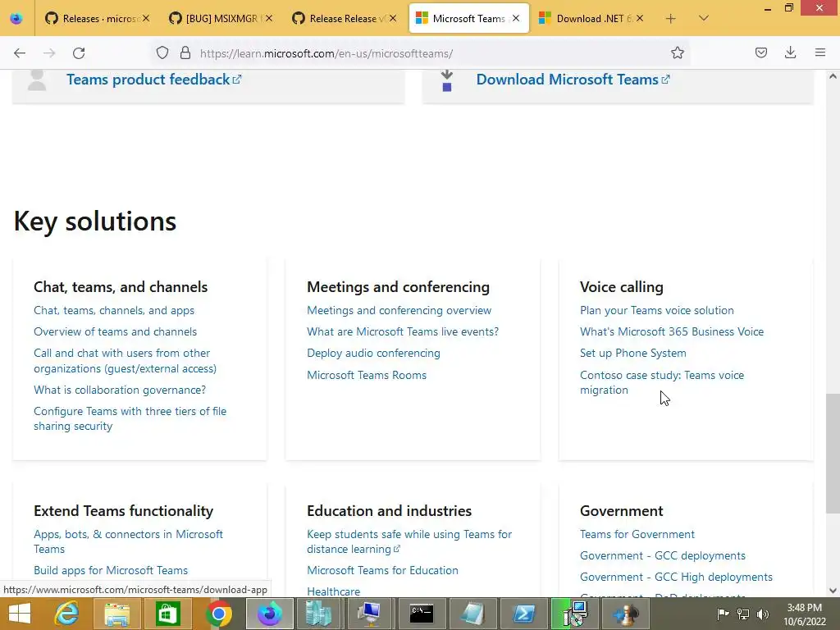
Task: Open Overview of teams and channels
Action: point(115,331)
